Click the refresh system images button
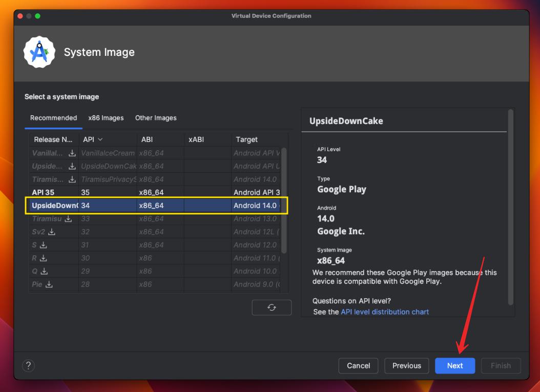The width and height of the screenshot is (540, 392). point(272,307)
